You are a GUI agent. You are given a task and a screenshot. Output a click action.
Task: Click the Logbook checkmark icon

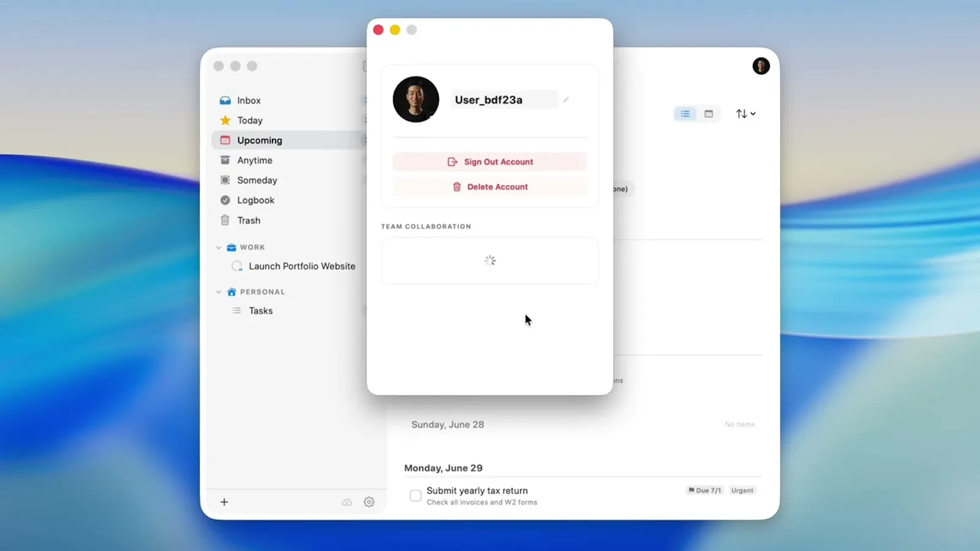[x=225, y=200]
